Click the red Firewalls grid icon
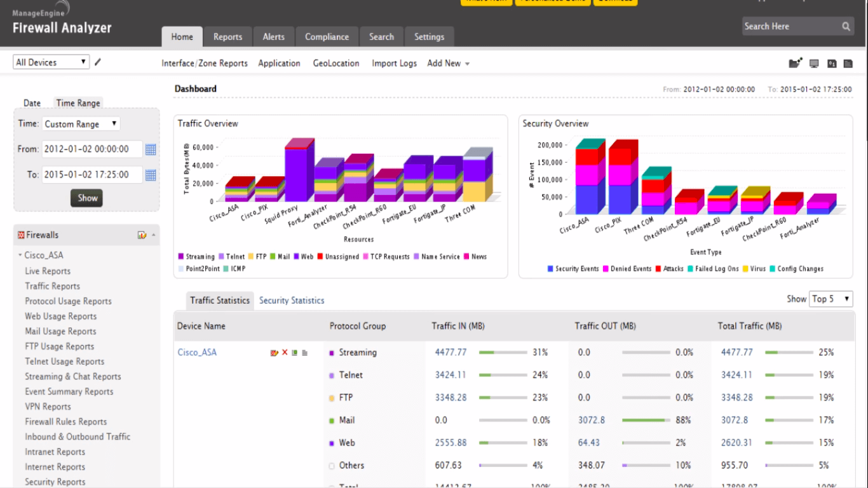The height and width of the screenshot is (488, 868). 21,235
